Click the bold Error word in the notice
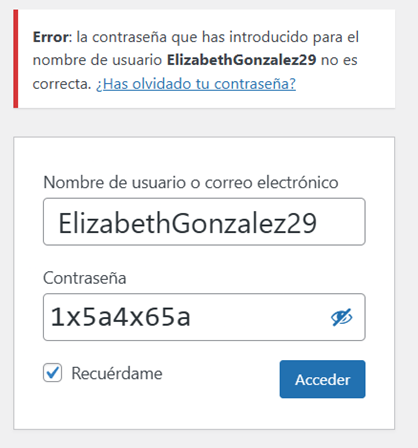Image resolution: width=418 pixels, height=448 pixels. (50, 37)
